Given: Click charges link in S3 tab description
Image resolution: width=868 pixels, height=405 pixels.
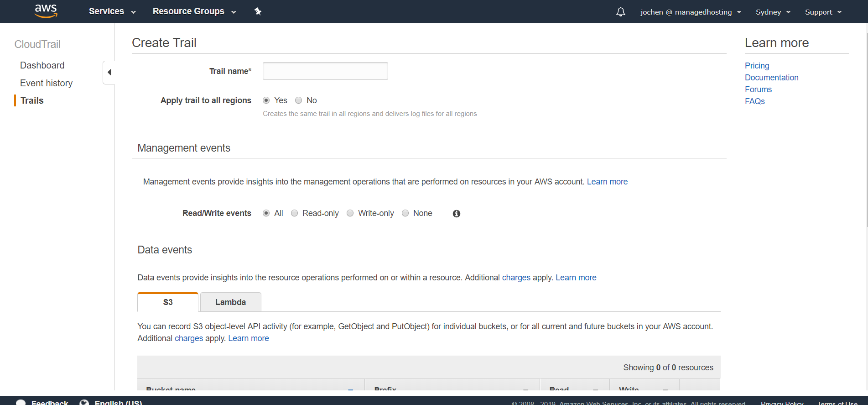Looking at the screenshot, I should 189,338.
